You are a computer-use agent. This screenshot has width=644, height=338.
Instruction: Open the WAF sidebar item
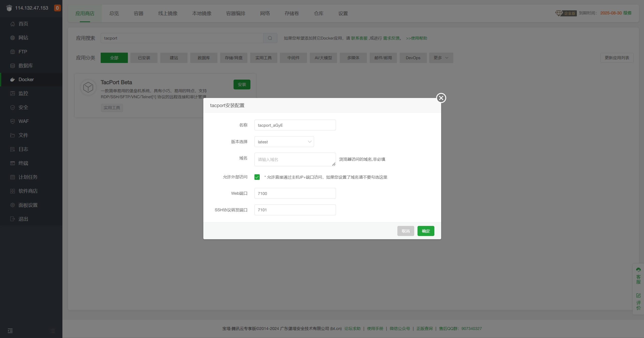pyautogui.click(x=31, y=121)
